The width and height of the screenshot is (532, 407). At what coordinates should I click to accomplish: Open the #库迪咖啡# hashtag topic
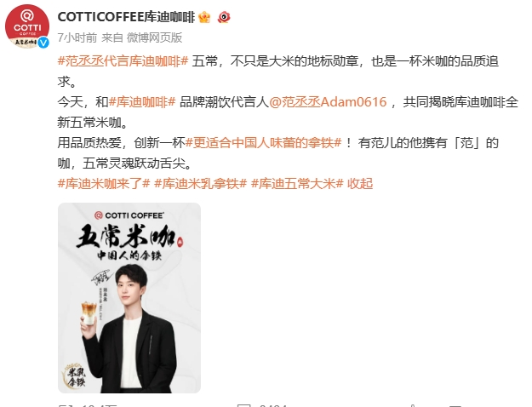coord(142,102)
